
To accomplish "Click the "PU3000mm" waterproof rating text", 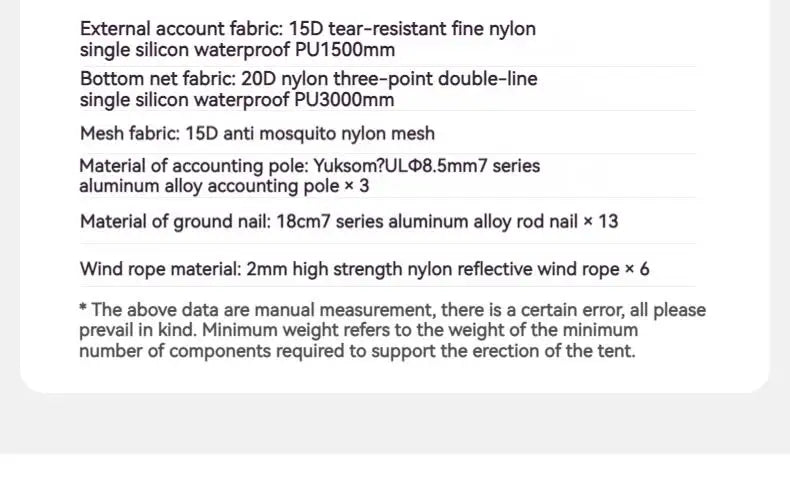I will (345, 99).
